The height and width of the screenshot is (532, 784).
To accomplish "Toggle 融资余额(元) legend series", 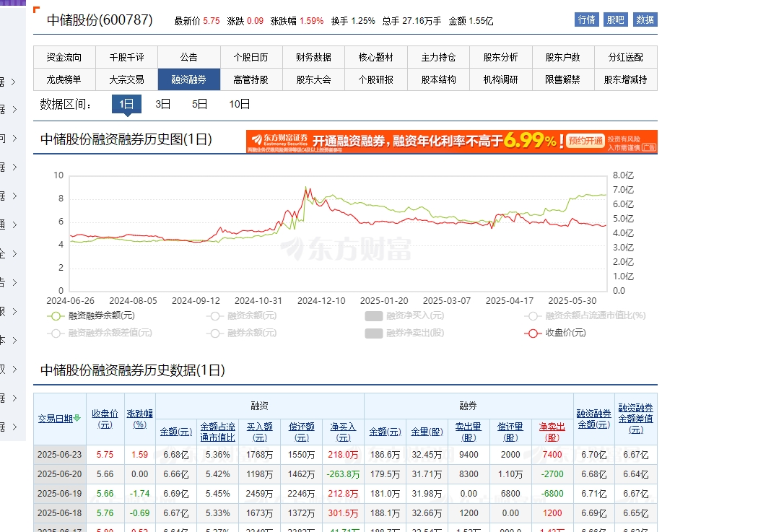I will [241, 315].
